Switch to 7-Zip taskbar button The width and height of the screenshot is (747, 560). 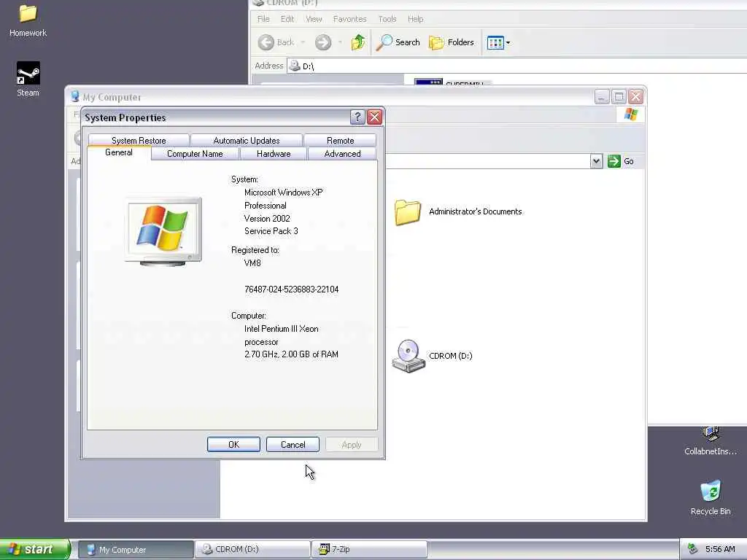pyautogui.click(x=369, y=550)
